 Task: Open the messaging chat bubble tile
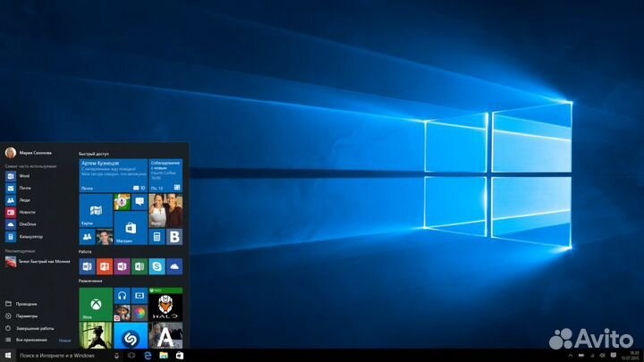pos(140,202)
